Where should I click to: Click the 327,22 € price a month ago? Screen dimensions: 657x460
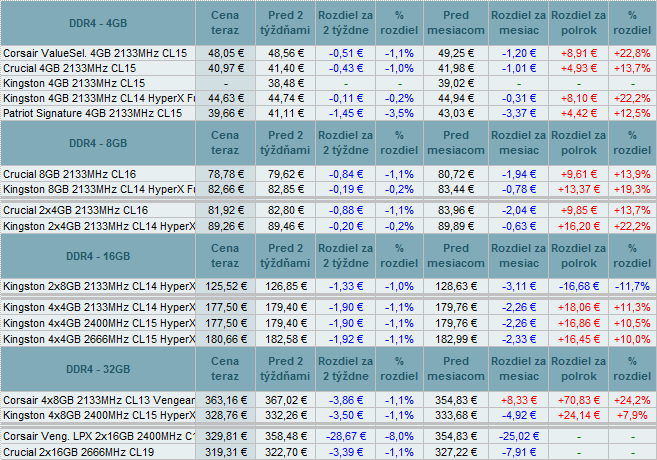[x=456, y=452]
